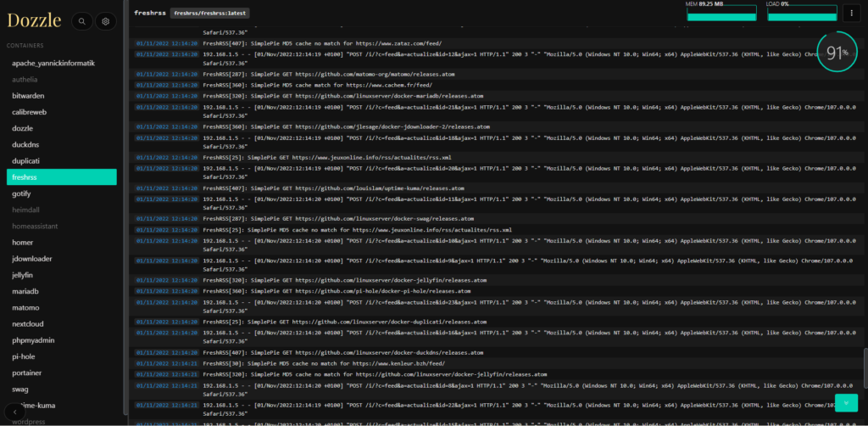Click the log pane vertical scrollbar thumb
This screenshot has width=868, height=426.
coord(865,367)
